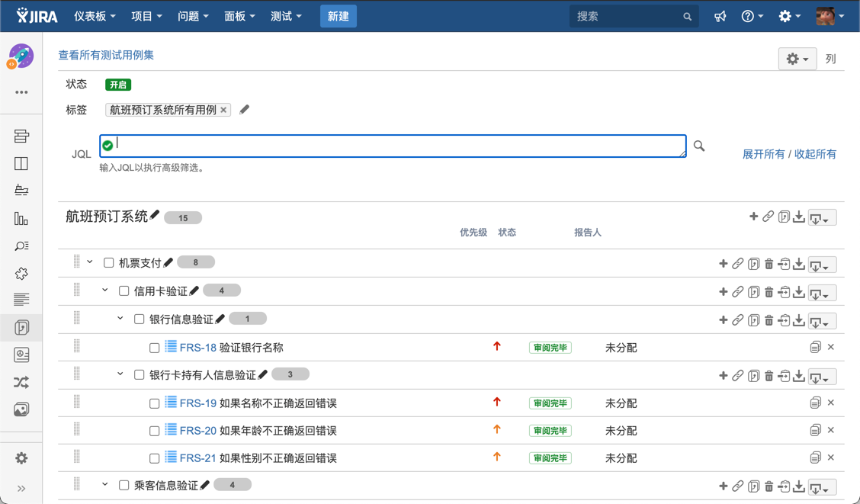This screenshot has height=504, width=860.
Task: Collapse the 机票支付 folder
Action: [x=90, y=262]
